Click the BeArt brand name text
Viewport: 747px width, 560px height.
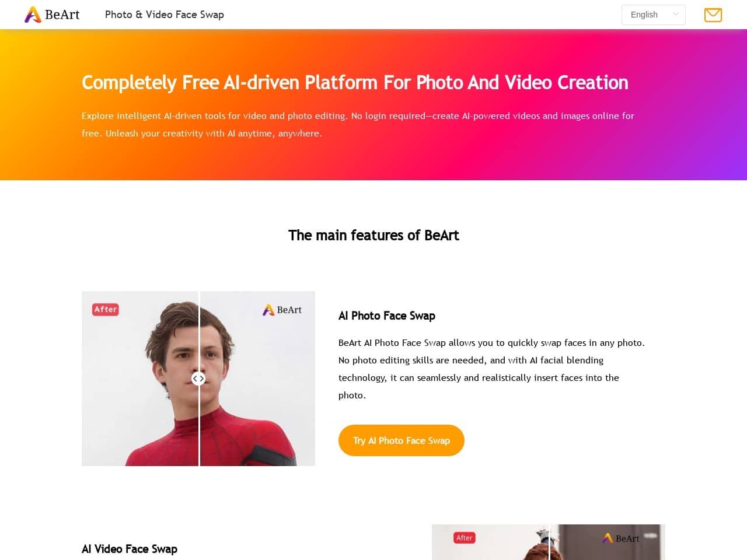coord(62,15)
